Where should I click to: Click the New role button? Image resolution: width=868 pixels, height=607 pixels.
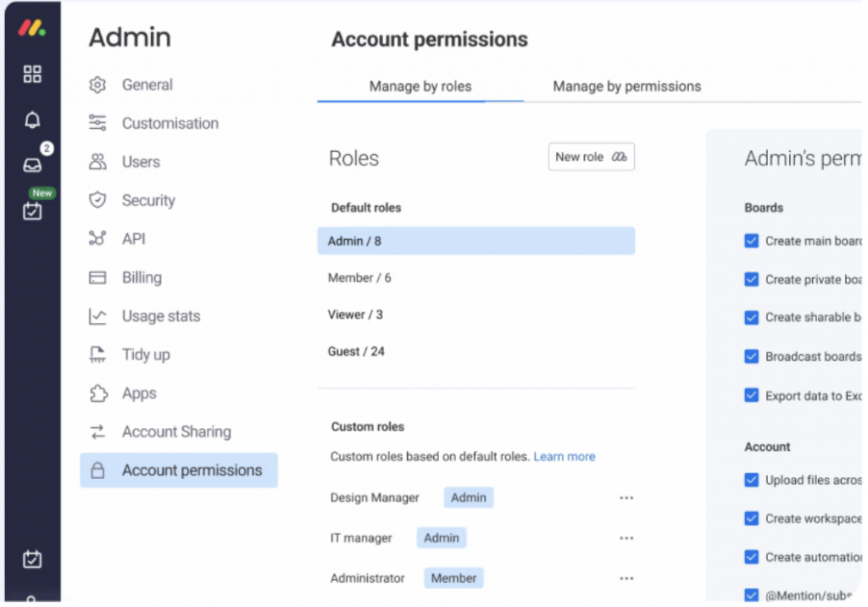coord(591,157)
